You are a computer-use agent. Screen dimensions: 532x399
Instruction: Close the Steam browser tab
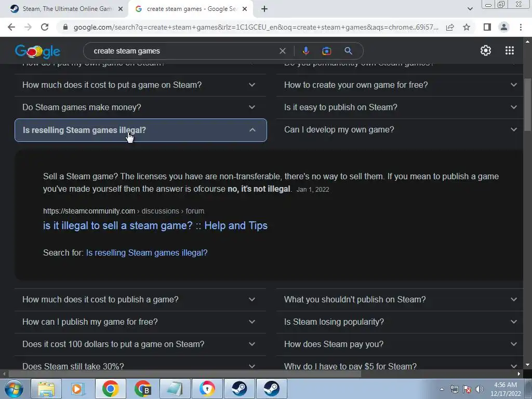pos(121,9)
